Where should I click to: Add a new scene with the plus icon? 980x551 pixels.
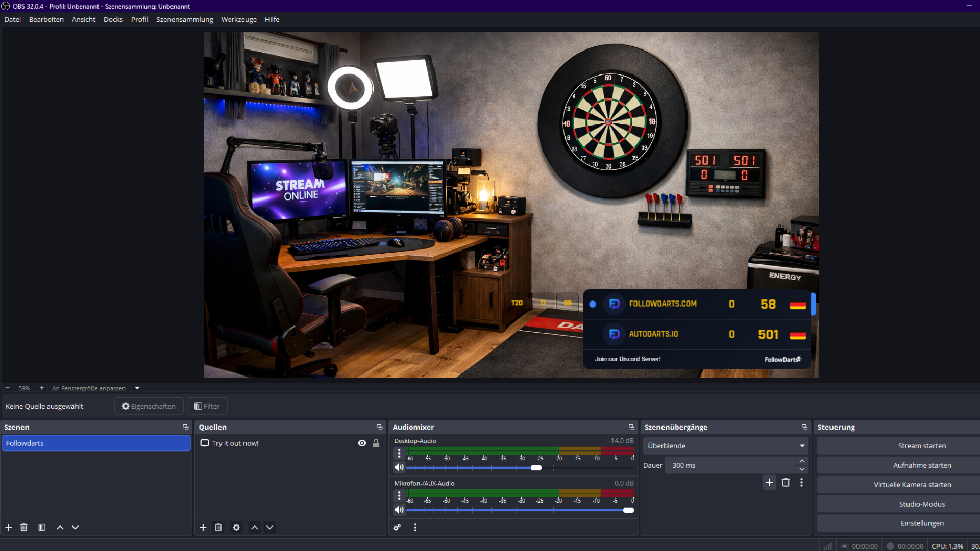pyautogui.click(x=8, y=527)
